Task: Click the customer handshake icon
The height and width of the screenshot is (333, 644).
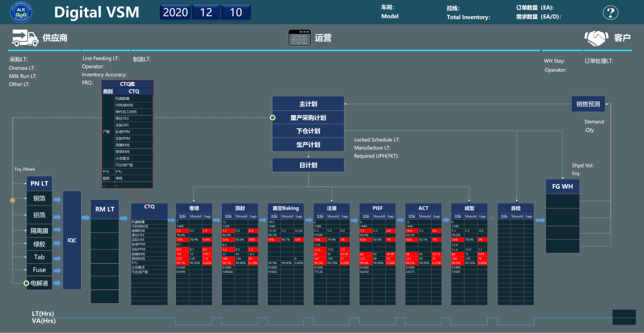Action: tap(596, 38)
